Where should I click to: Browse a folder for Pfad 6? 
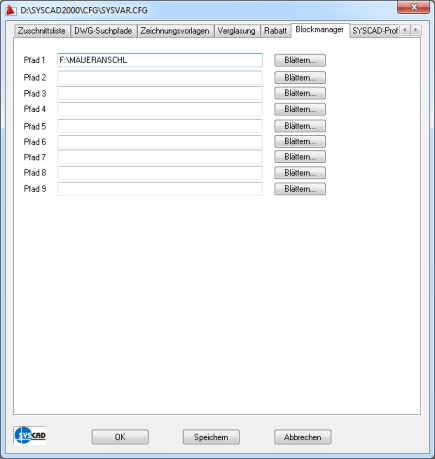click(300, 142)
